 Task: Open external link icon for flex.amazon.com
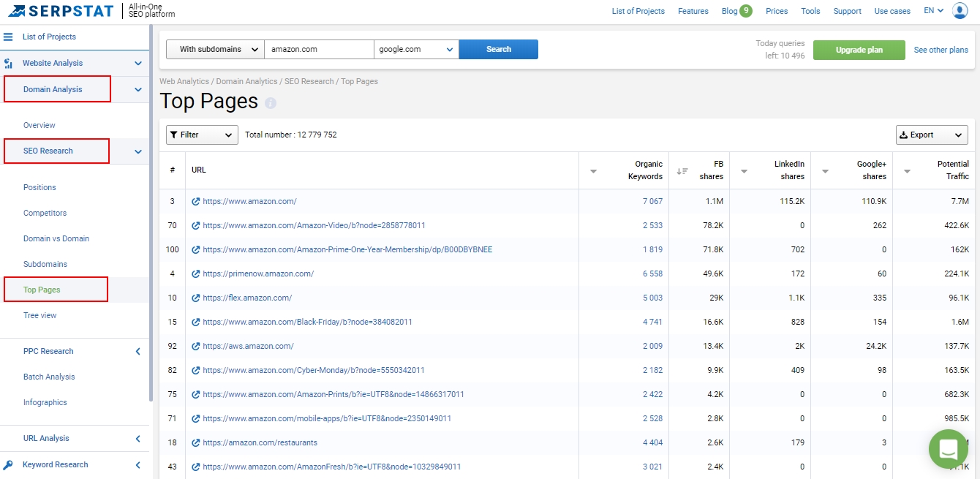(x=196, y=298)
